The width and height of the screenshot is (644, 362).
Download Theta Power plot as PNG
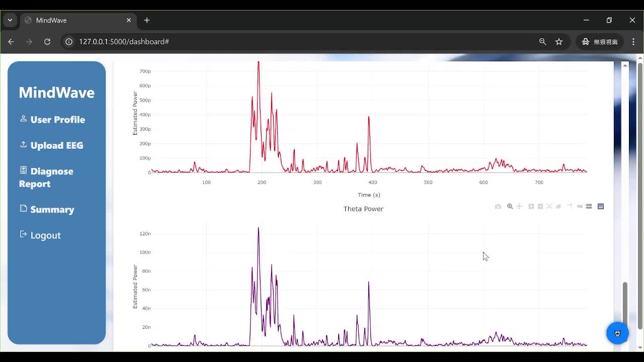click(498, 207)
